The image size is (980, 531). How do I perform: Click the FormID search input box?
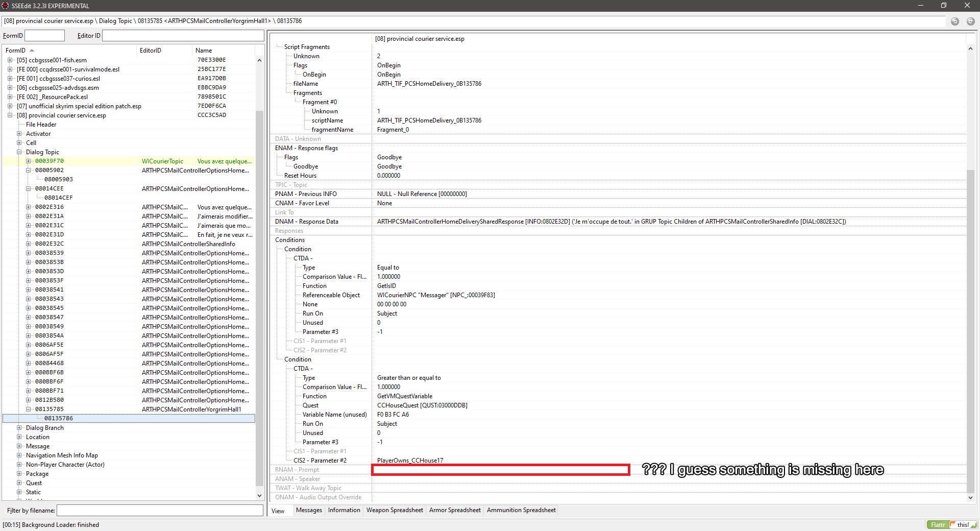click(44, 36)
